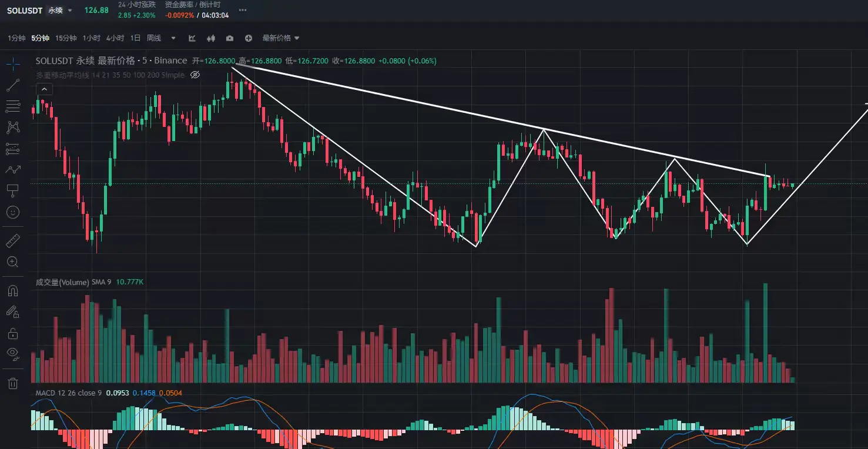Viewport: 868px width, 449px height.
Task: Click the 资金费率 / 倒计时 label
Action: (x=192, y=5)
